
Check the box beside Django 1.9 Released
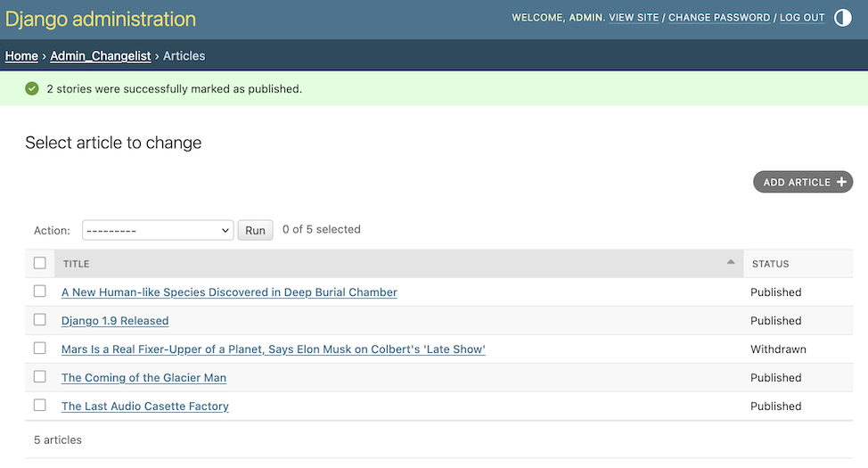[x=39, y=320]
